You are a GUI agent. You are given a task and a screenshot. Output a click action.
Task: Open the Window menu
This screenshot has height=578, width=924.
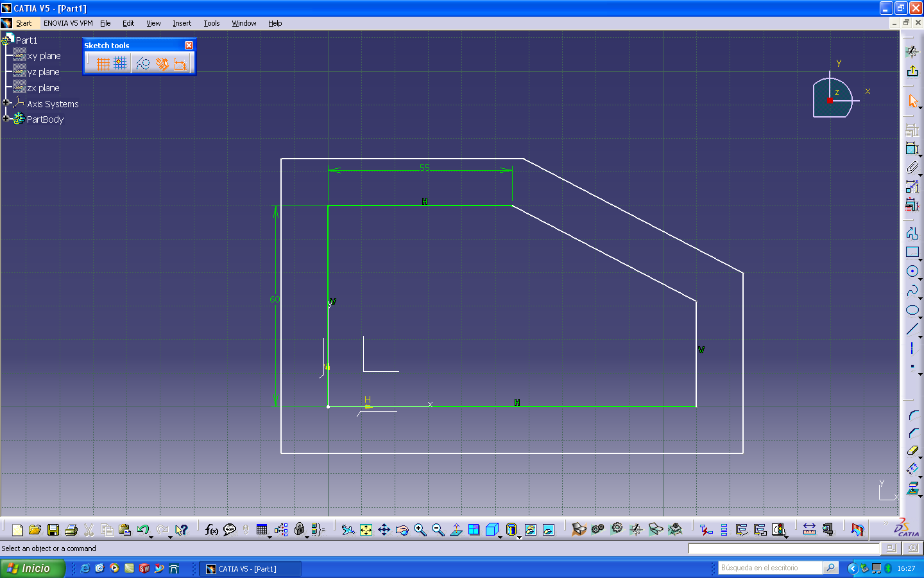244,23
